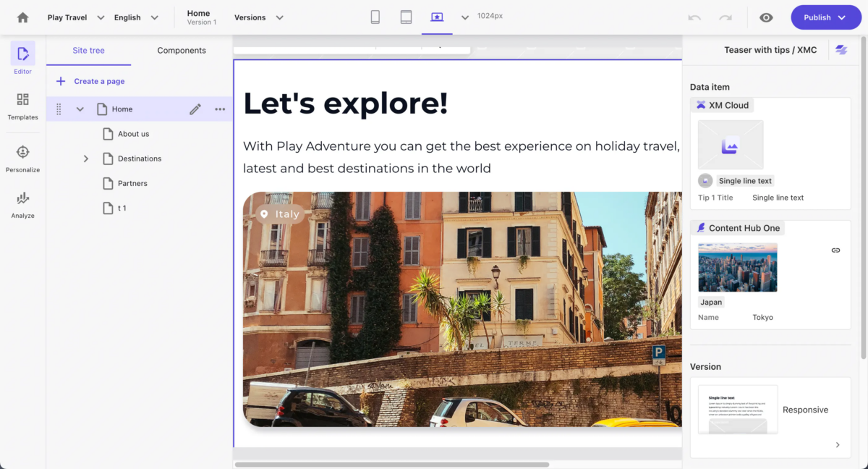Expand the Destinations tree node
868x469 pixels.
pyautogui.click(x=86, y=159)
